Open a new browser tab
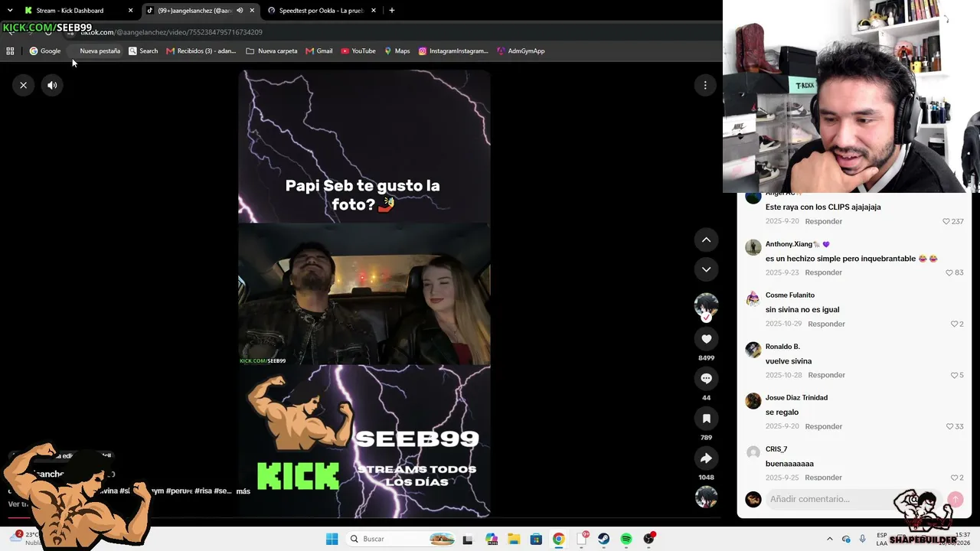The image size is (980, 551). click(392, 11)
